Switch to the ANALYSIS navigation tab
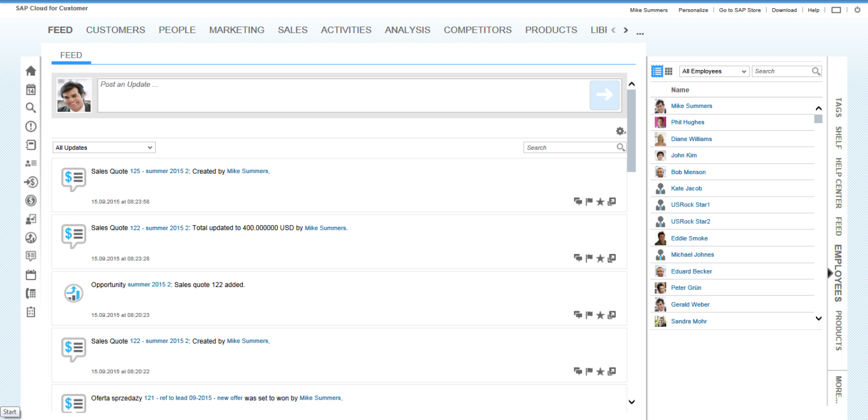Image resolution: width=868 pixels, height=420 pixels. pyautogui.click(x=407, y=30)
